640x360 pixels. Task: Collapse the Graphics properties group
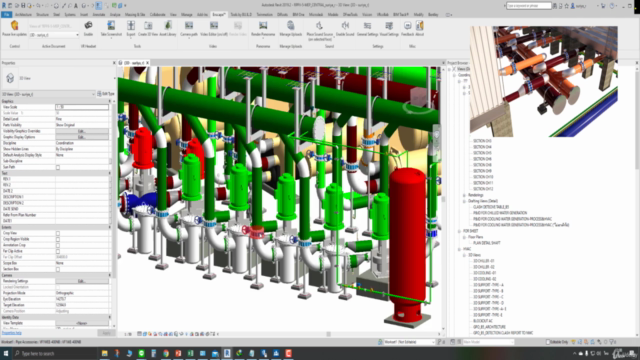109,101
